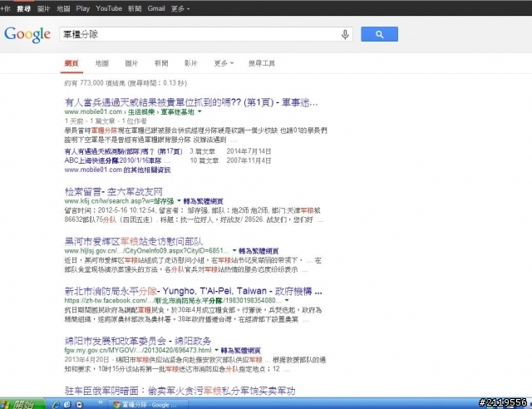Select the 網頁 search tab

(x=71, y=63)
